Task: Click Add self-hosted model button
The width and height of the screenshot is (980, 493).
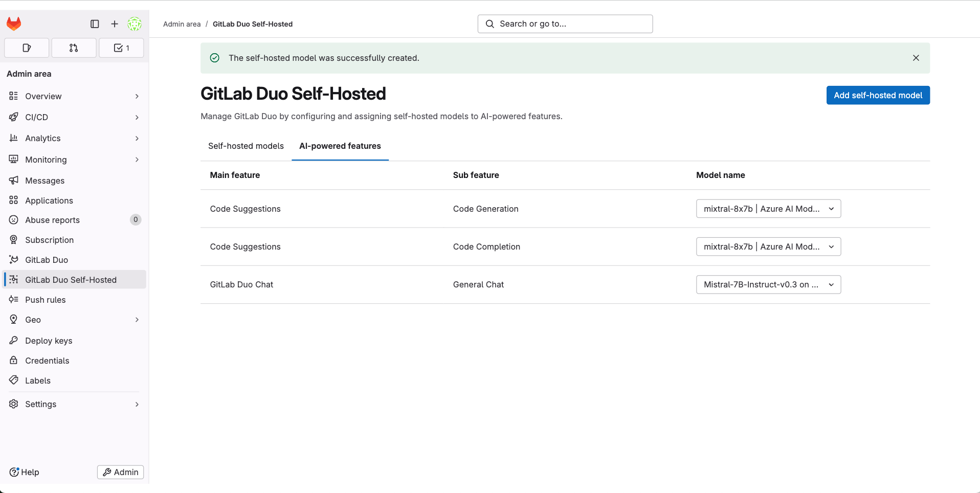Action: coord(878,95)
